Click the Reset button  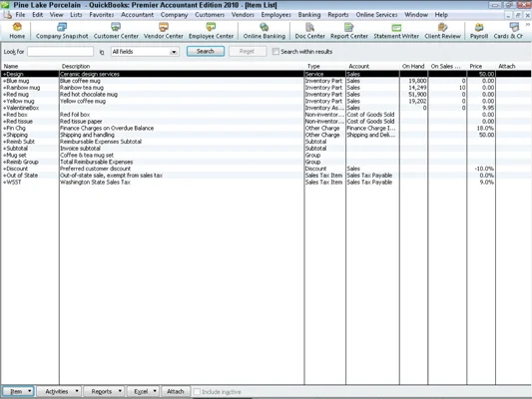pyautogui.click(x=247, y=51)
